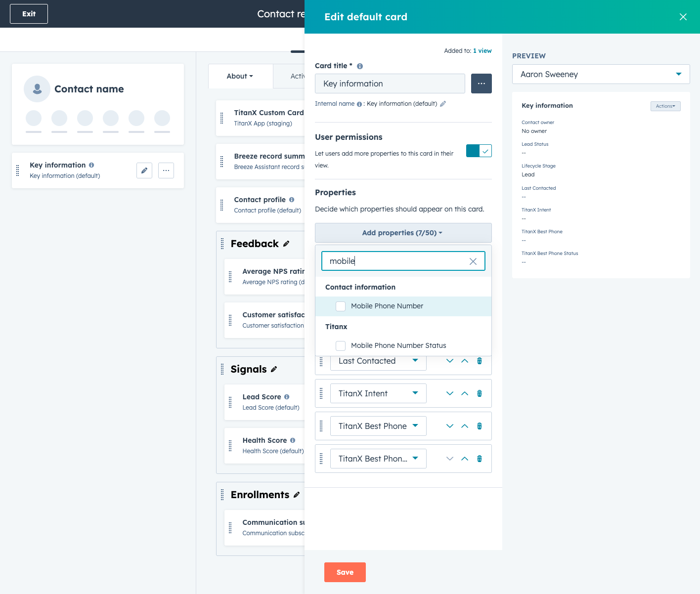This screenshot has height=594, width=700.
Task: Rename the Signals section pencil icon
Action: point(274,369)
